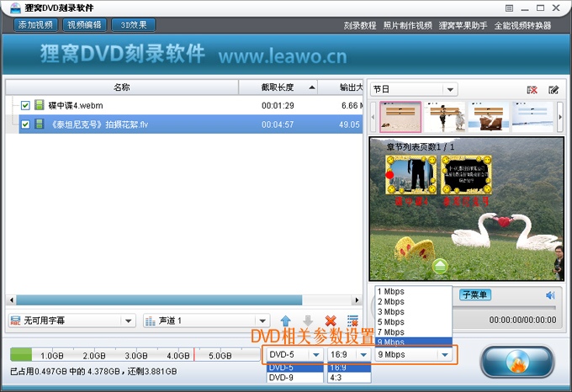Click the blue move-up arrow icon

[286, 320]
